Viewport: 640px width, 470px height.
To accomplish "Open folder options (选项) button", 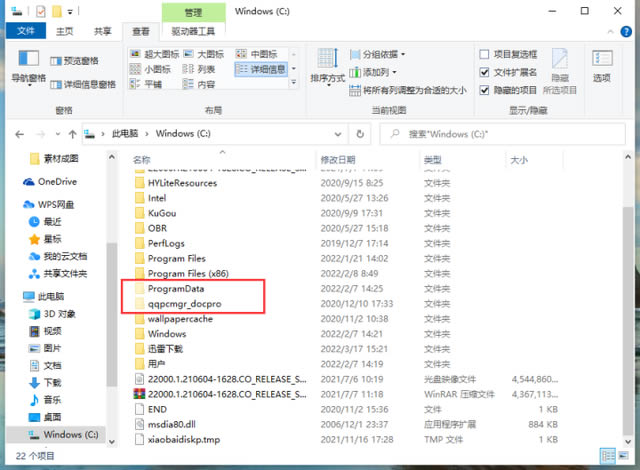I will (x=602, y=67).
